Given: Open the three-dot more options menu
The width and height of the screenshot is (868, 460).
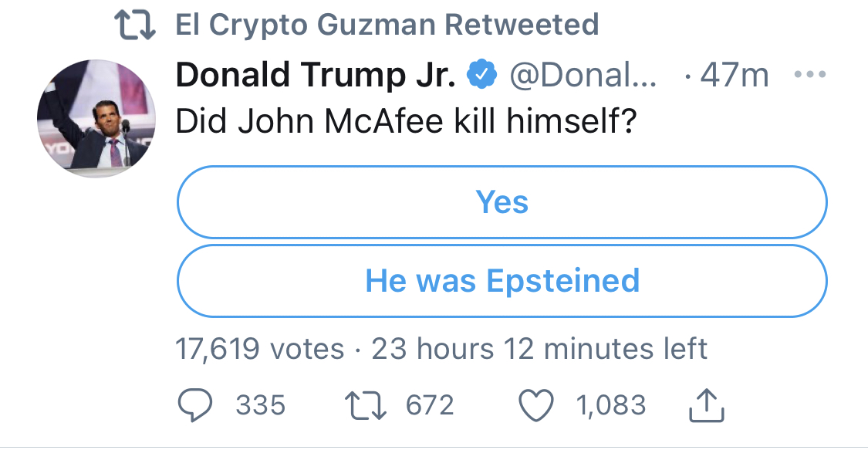Looking at the screenshot, I should (x=809, y=76).
